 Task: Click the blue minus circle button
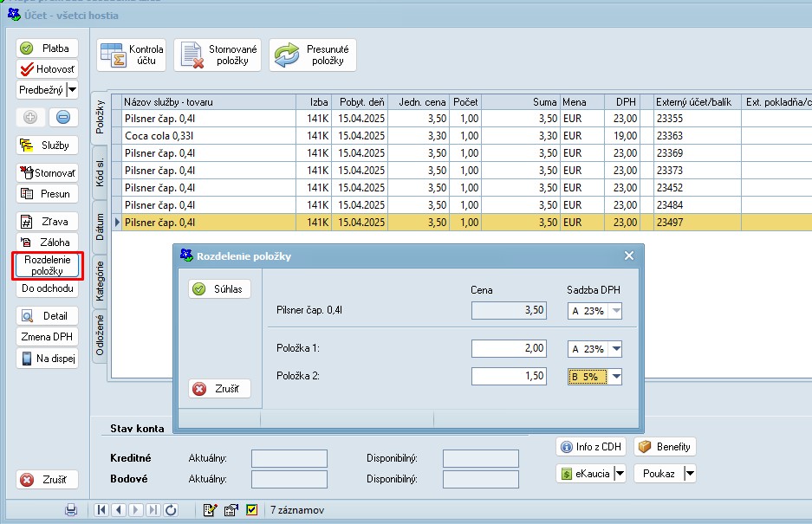click(x=62, y=117)
